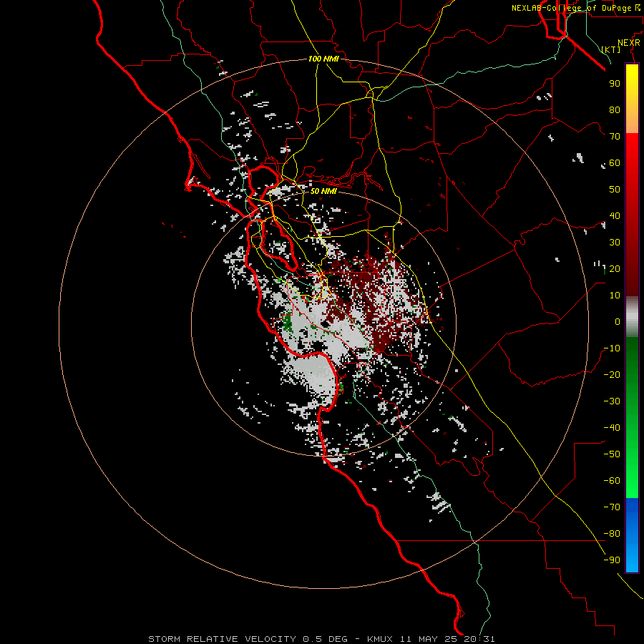Viewport: 644px width, 644px height.
Task: Click the -60 scale label
Action: (x=612, y=481)
